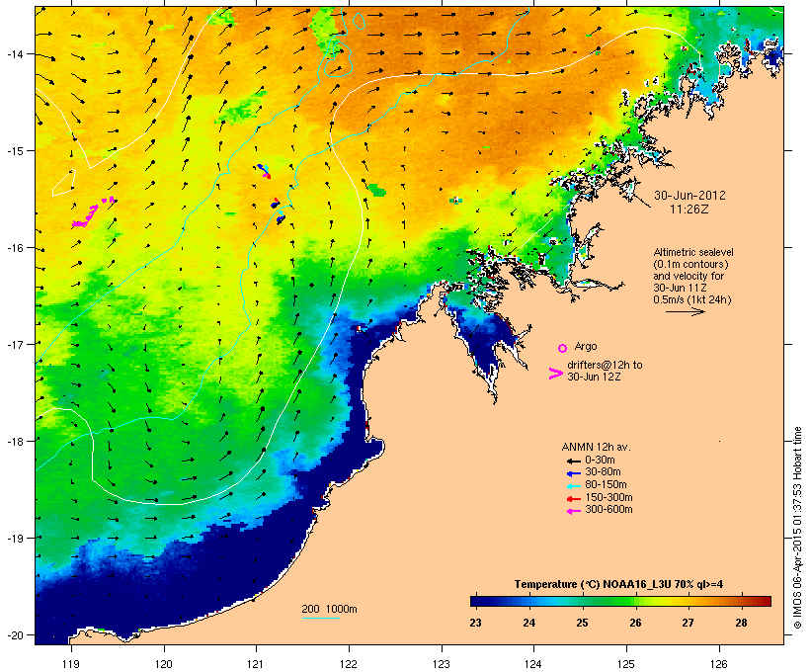Click the temperature colorbar near 26 (yellow-green)
Screen dimensions: 810x672
(x=635, y=601)
